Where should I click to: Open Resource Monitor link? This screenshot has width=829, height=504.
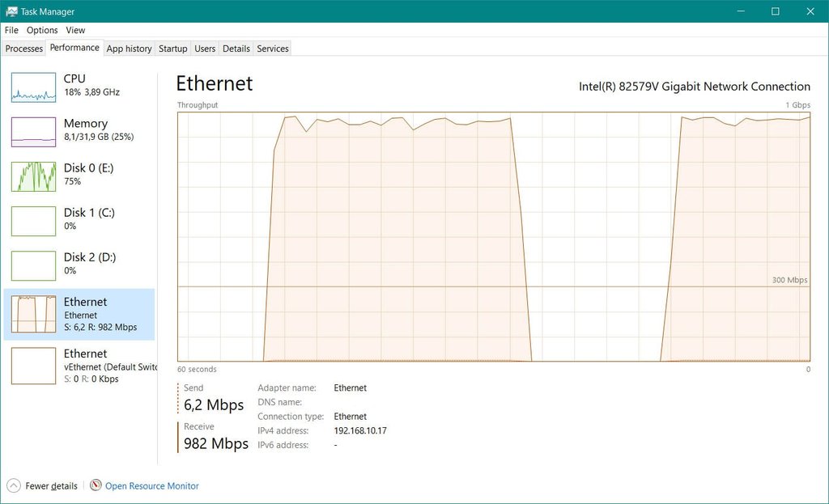click(152, 486)
